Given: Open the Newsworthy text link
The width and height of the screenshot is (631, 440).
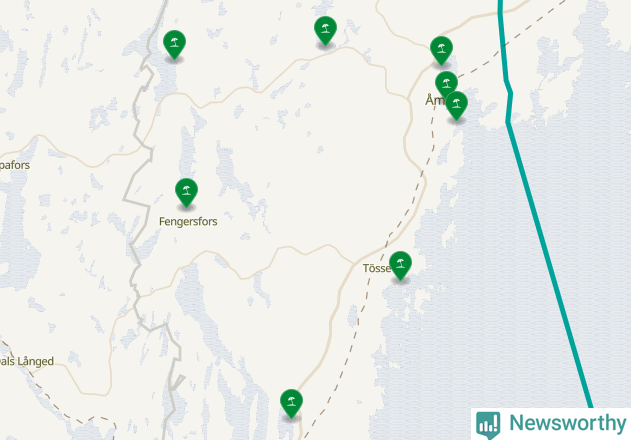Looking at the screenshot, I should pos(567,423).
